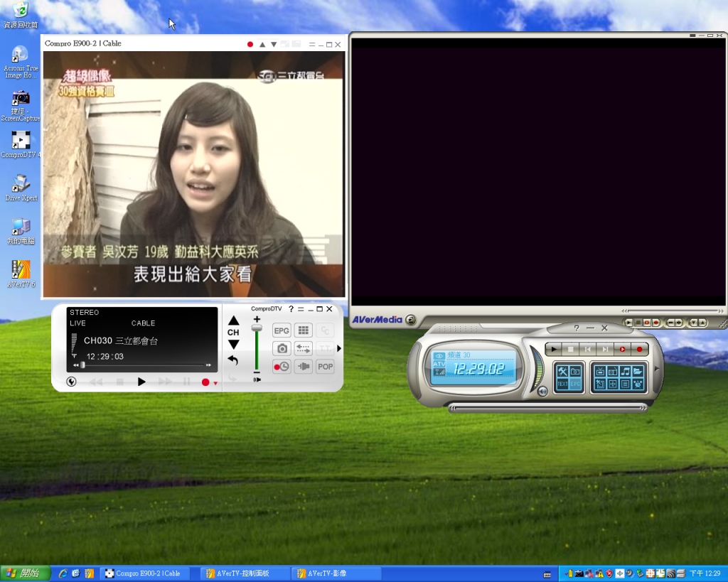Click the channel down triangle in Compro video title bar
The height and width of the screenshot is (582, 728).
coord(274,45)
